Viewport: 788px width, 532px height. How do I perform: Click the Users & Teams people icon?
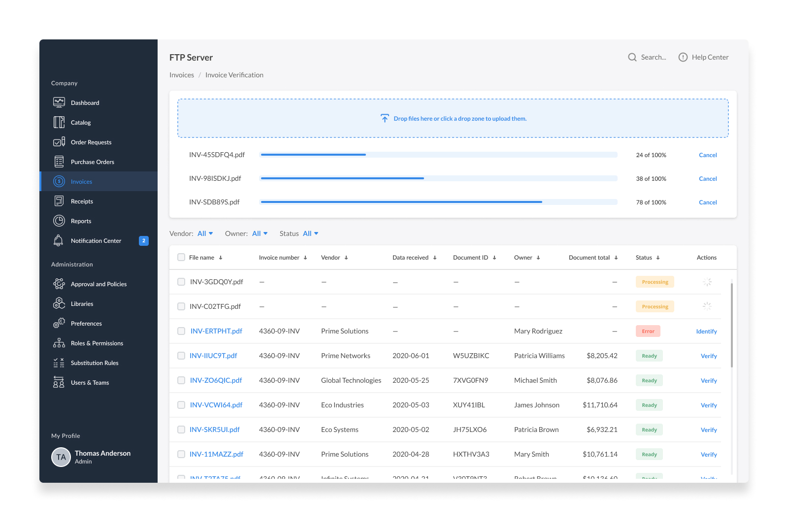(59, 382)
